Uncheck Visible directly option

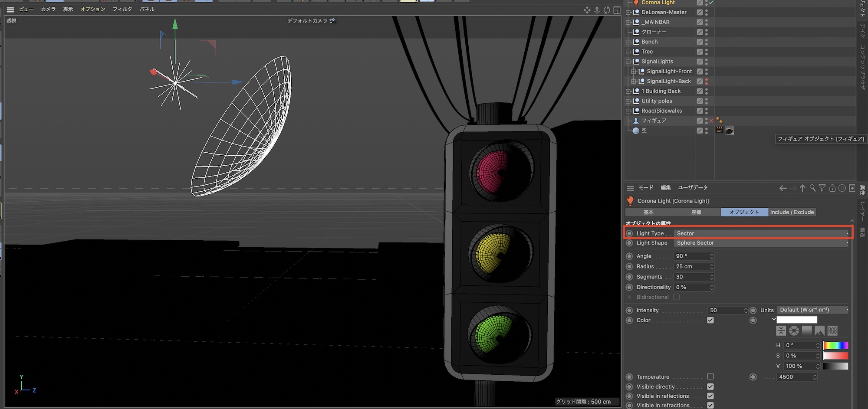coord(710,386)
